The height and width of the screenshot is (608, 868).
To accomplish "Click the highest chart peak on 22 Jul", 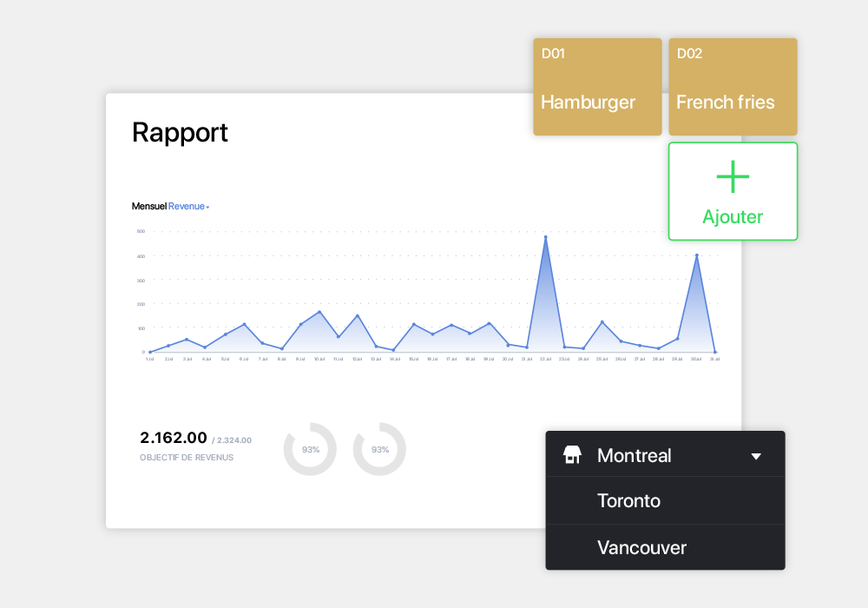I will pos(545,236).
